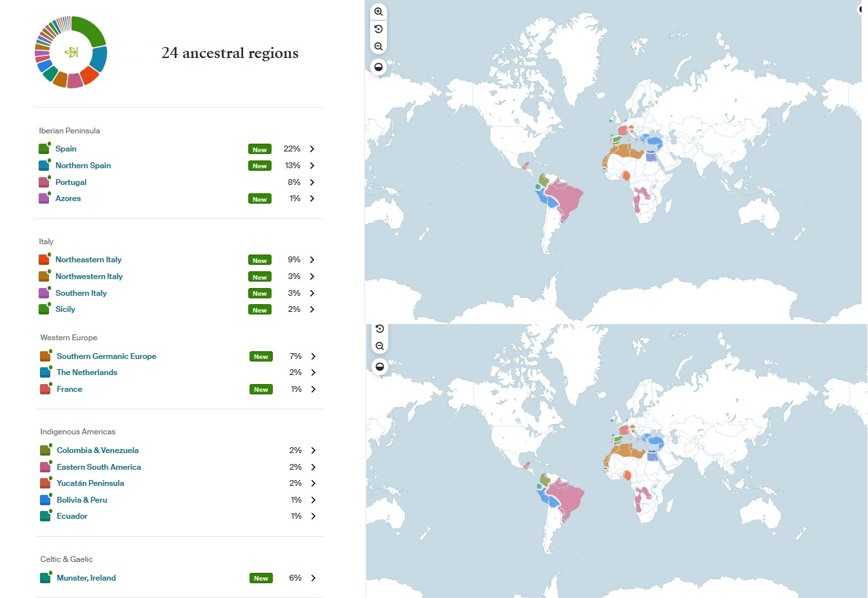Zoom out on the lower map

coord(380,346)
